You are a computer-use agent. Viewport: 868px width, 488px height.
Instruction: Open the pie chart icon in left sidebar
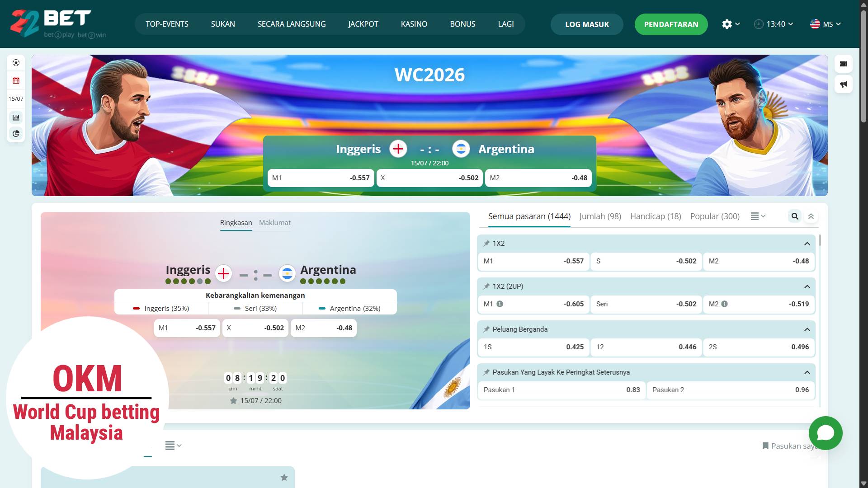(16, 133)
